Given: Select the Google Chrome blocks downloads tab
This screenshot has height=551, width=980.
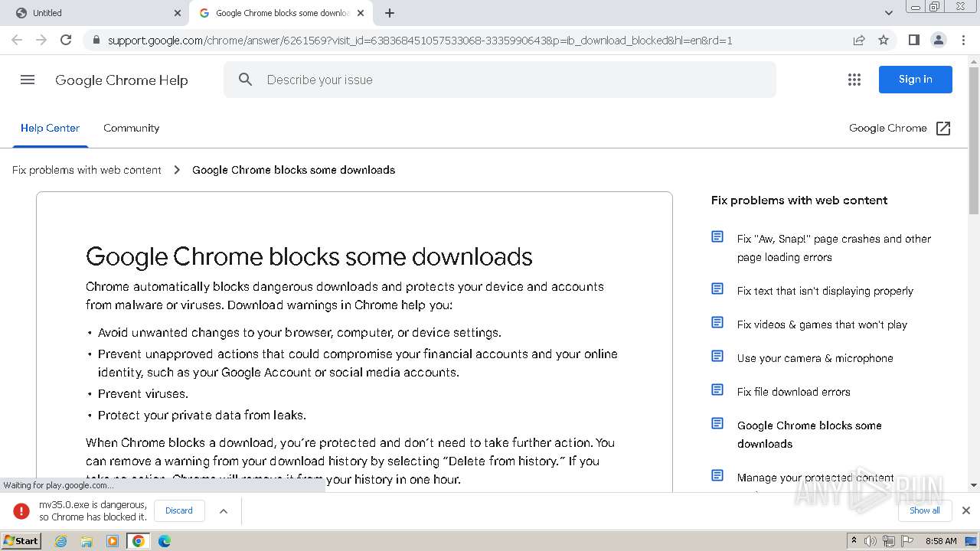Looking at the screenshot, I should 282,13.
